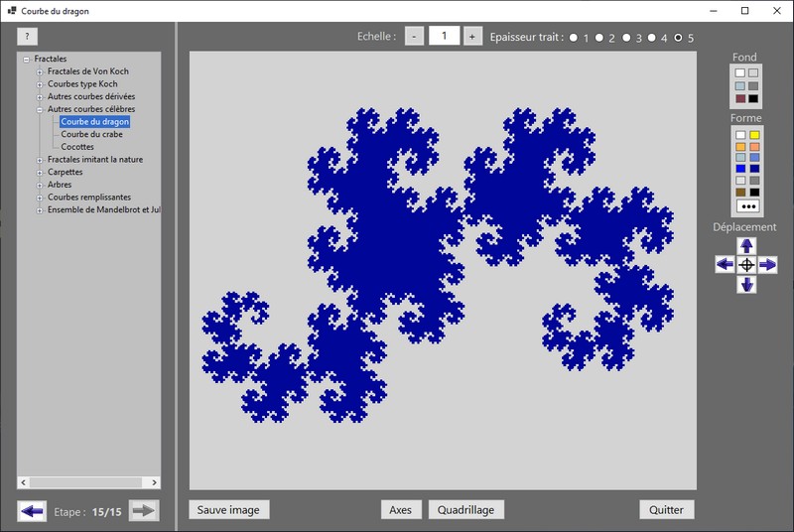Click the move left arrow under Déplacement

click(x=726, y=265)
